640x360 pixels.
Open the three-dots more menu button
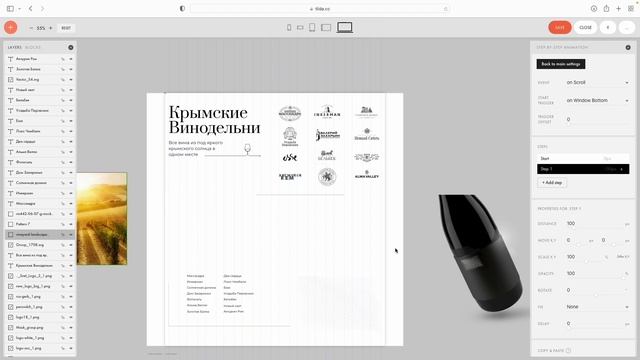click(627, 27)
